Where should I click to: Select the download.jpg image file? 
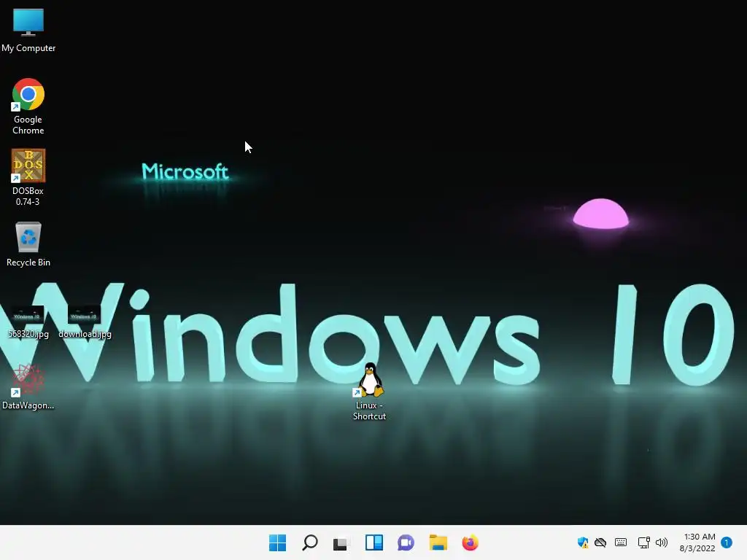point(85,322)
